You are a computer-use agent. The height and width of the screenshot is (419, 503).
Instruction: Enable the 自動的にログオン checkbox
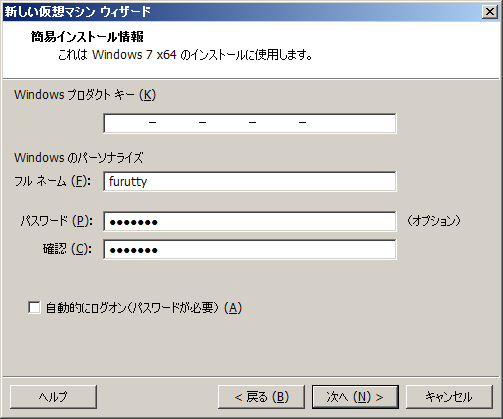click(34, 307)
